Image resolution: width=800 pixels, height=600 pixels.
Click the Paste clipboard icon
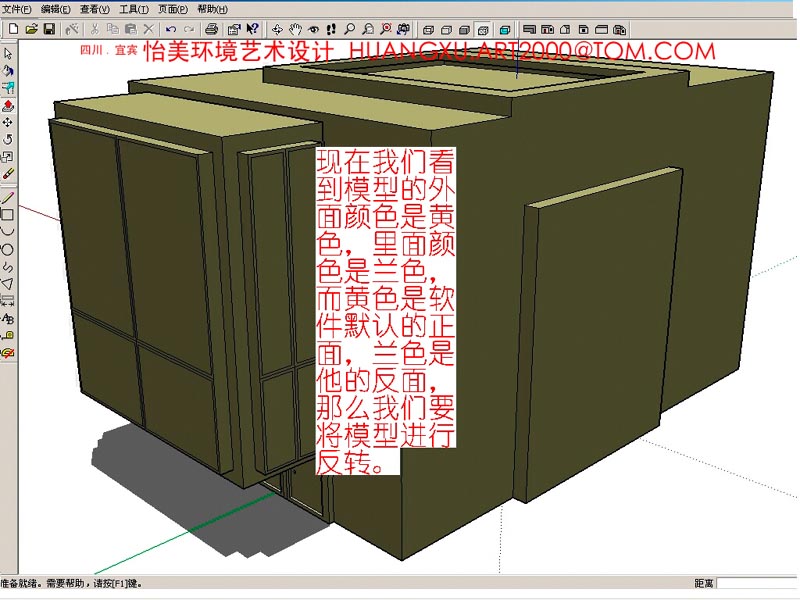(x=131, y=29)
